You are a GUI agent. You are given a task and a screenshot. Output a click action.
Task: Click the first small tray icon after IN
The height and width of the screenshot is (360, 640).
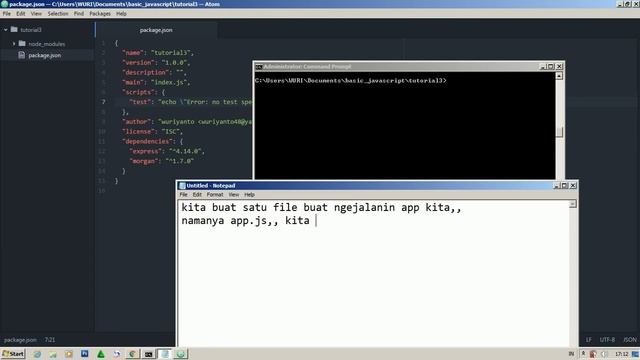(x=583, y=354)
